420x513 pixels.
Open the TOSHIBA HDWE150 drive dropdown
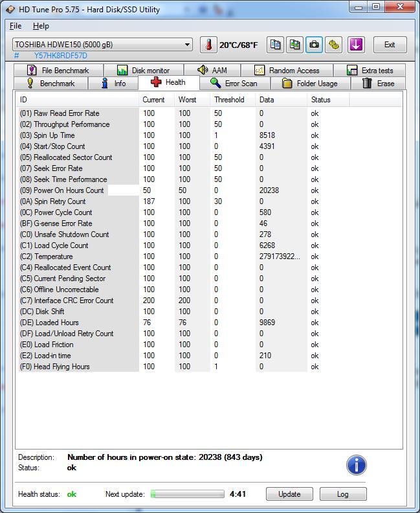(102, 45)
